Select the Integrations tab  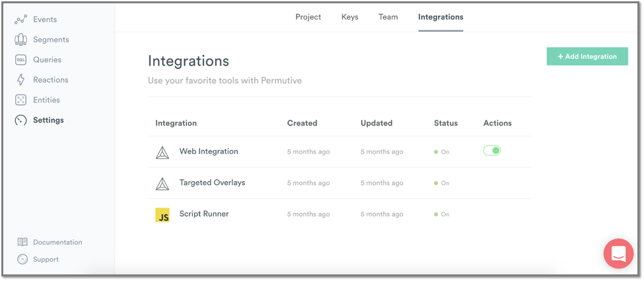pos(441,17)
